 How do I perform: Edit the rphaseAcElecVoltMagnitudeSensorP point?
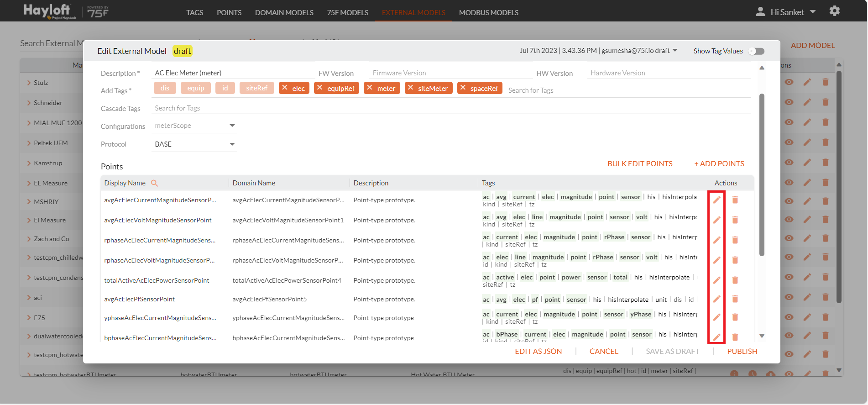point(717,260)
